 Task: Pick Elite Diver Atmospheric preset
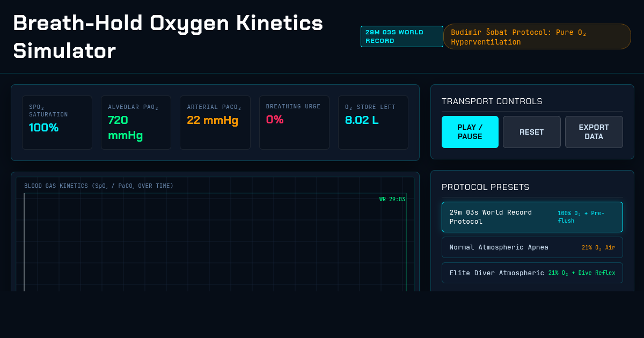532,273
